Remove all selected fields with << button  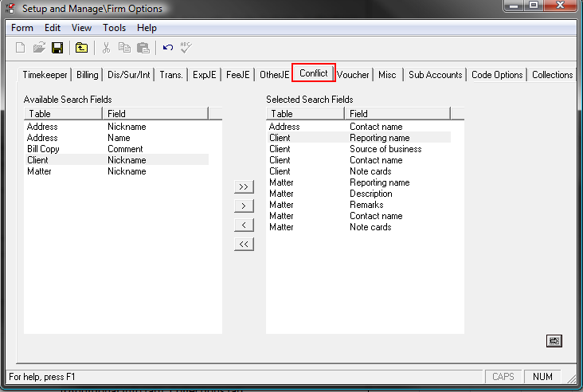(x=244, y=245)
